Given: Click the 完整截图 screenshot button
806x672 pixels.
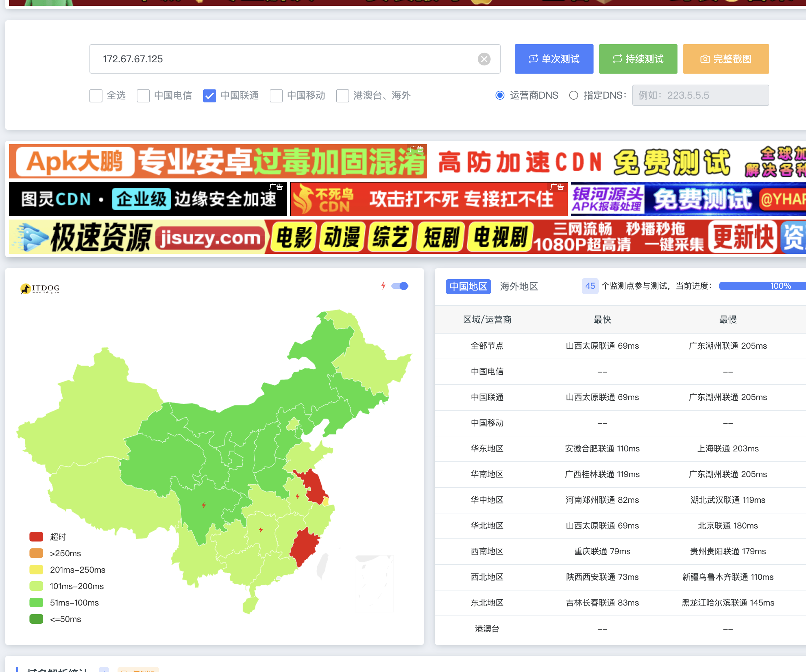Looking at the screenshot, I should pos(726,59).
